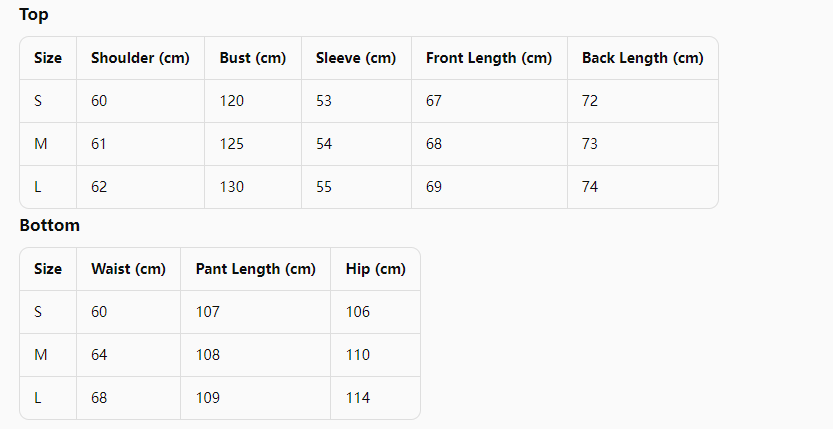This screenshot has width=833, height=429.
Task: Click sleeve value 55 for size L
Action: pos(324,187)
